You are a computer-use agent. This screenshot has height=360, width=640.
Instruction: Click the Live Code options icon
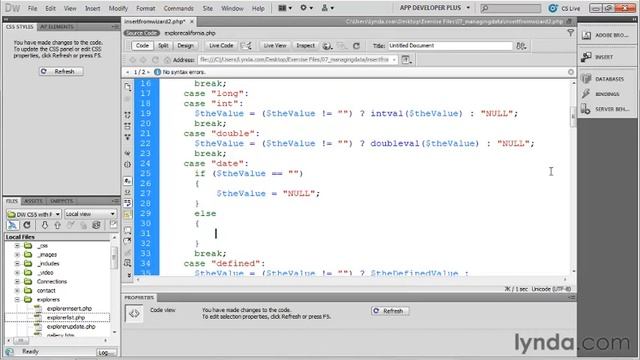click(x=246, y=46)
